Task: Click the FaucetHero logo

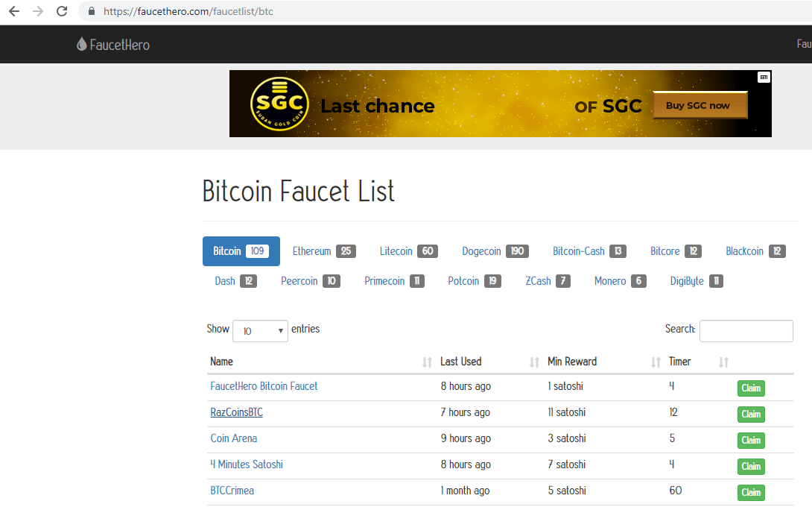Action: pos(113,45)
